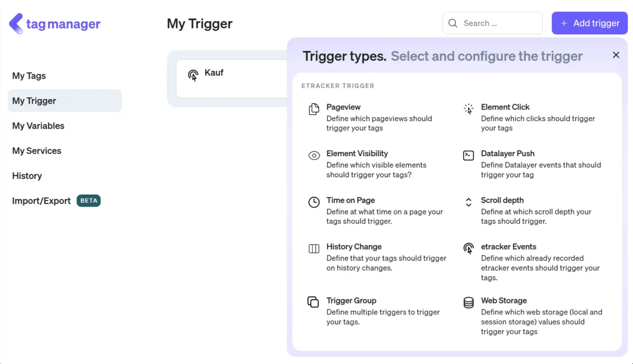Open Import/Export beta feature
Viewport: 633px width, 364px height.
point(41,200)
